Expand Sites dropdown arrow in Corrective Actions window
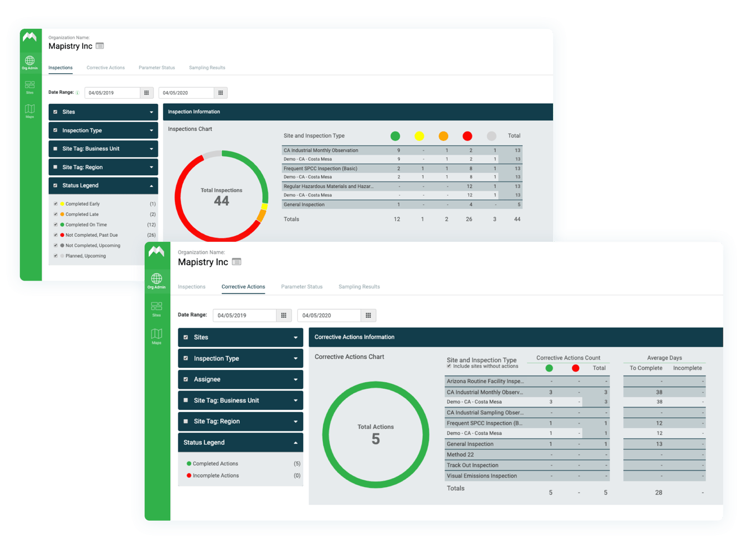This screenshot has height=548, width=756. click(x=296, y=337)
